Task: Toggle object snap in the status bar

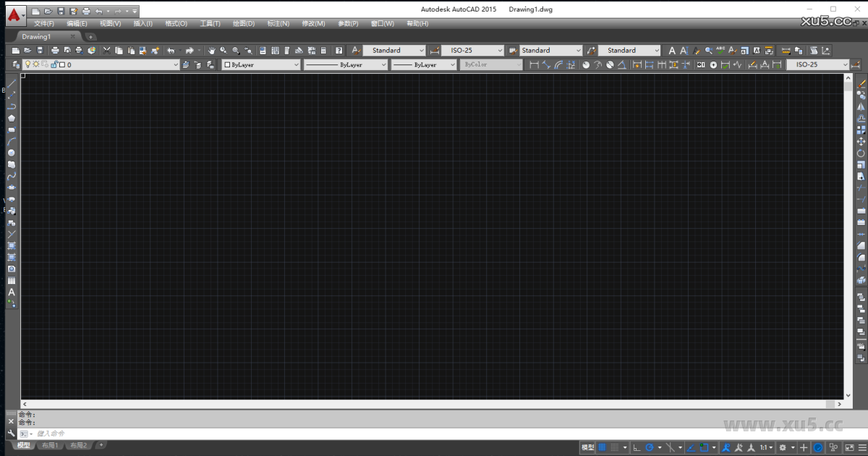Action: pos(702,447)
